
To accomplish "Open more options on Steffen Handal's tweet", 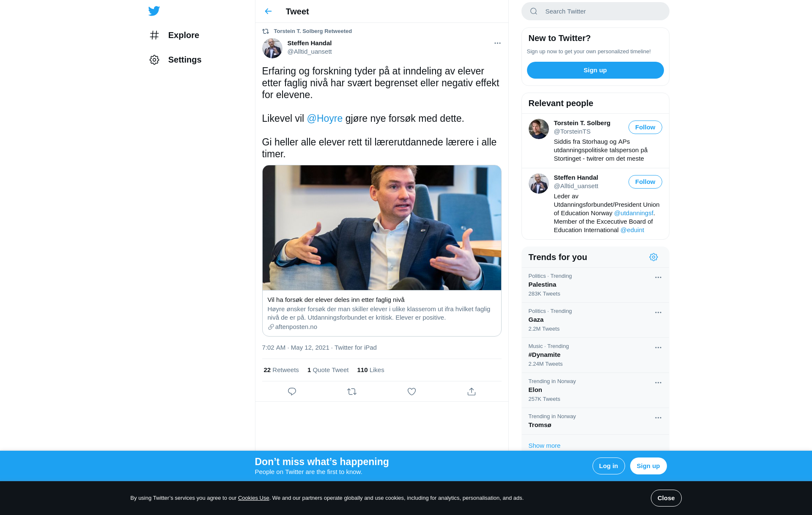I will [x=497, y=43].
